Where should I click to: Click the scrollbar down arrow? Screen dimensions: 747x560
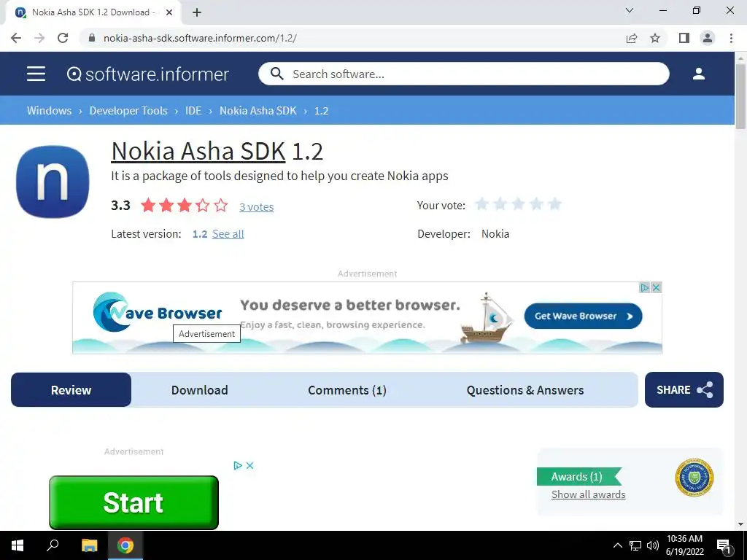[x=740, y=524]
